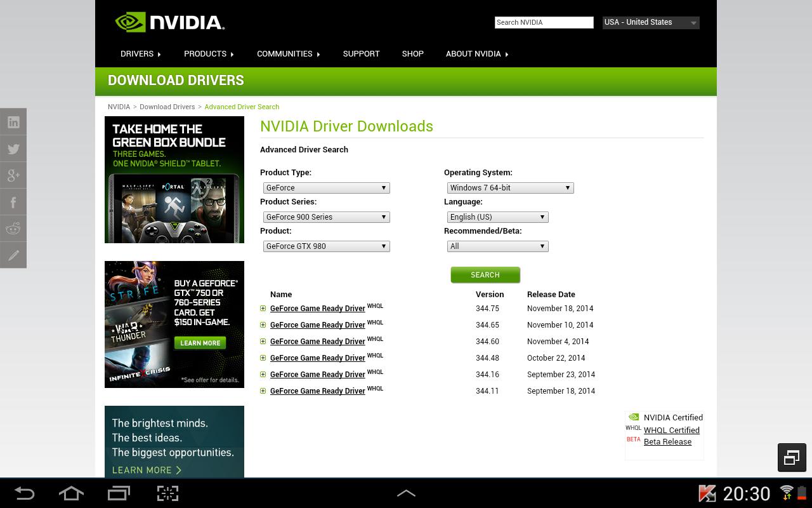Screen dimensions: 812x508
Task: Share page on LinkedIn sidebar icon
Action: [x=13, y=122]
